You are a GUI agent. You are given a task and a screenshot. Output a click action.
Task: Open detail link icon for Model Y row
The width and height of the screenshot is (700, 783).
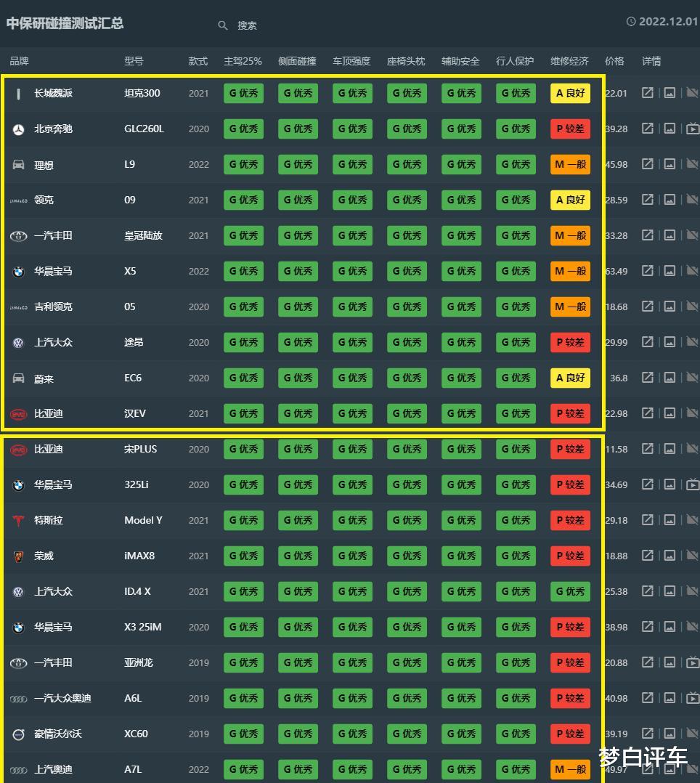[648, 520]
